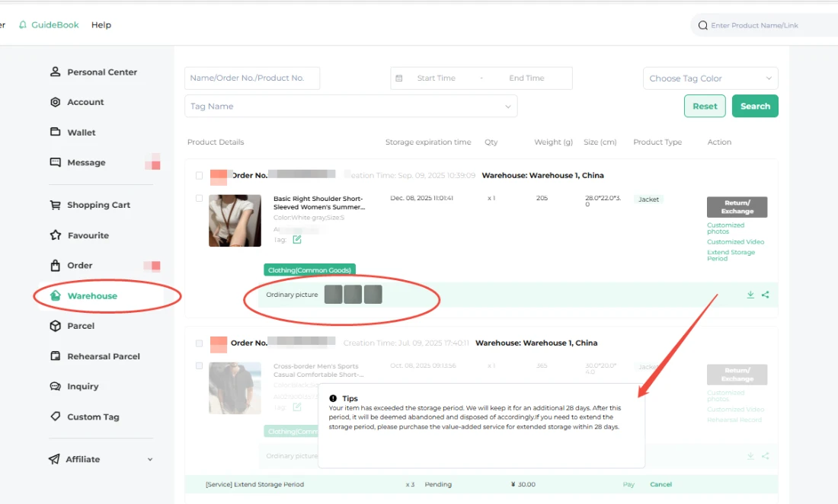Open Shopping Cart in the sidebar
This screenshot has height=504, width=838.
click(98, 205)
